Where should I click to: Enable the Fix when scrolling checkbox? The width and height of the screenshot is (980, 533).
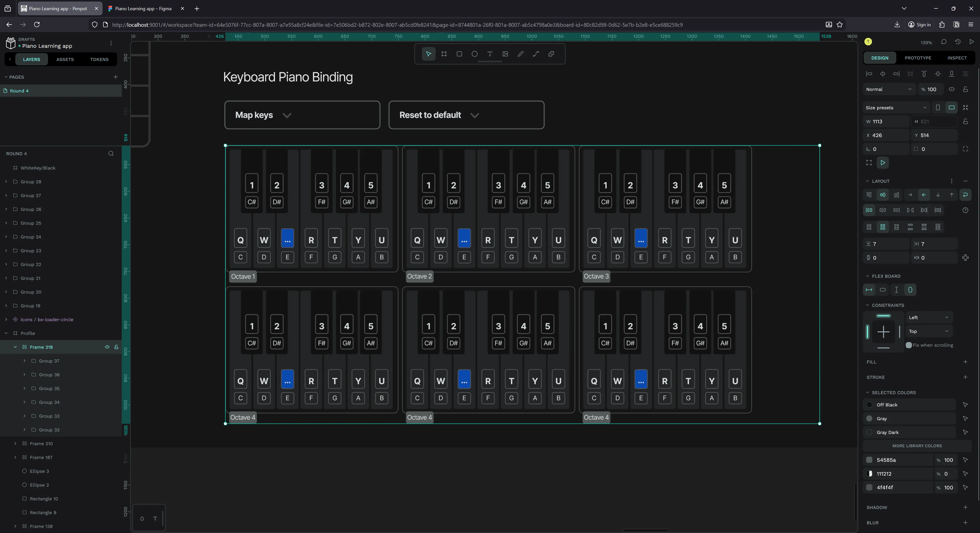[910, 345]
